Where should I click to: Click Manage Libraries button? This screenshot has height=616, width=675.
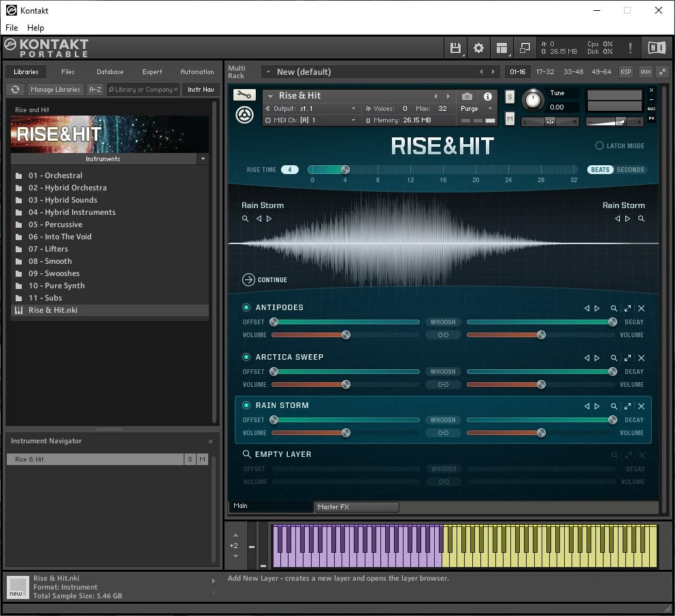point(55,90)
